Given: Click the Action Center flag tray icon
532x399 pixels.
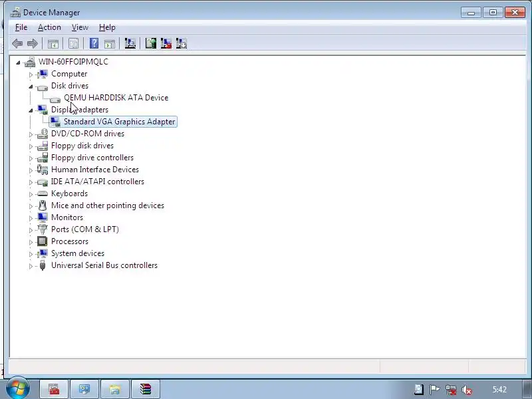Looking at the screenshot, I should coord(435,390).
